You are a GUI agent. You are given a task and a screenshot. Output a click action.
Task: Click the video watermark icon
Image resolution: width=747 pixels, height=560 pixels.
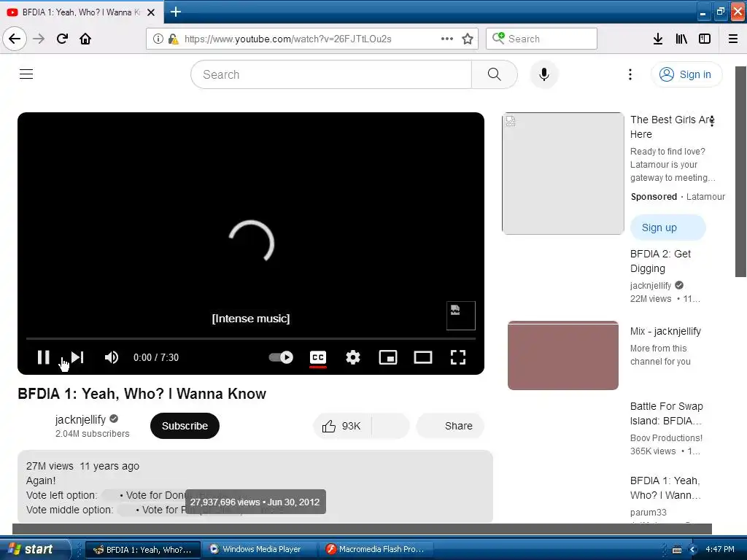(461, 316)
